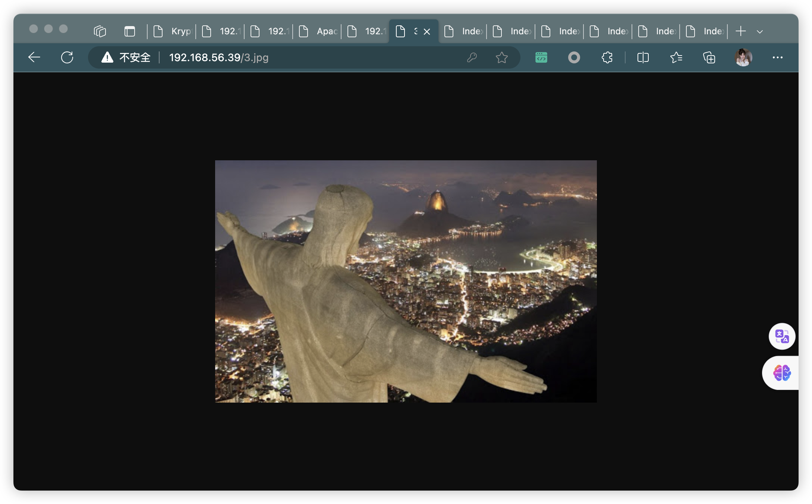The image size is (812, 504).
Task: Open the workspaces icon in the tab bar
Action: pos(100,31)
